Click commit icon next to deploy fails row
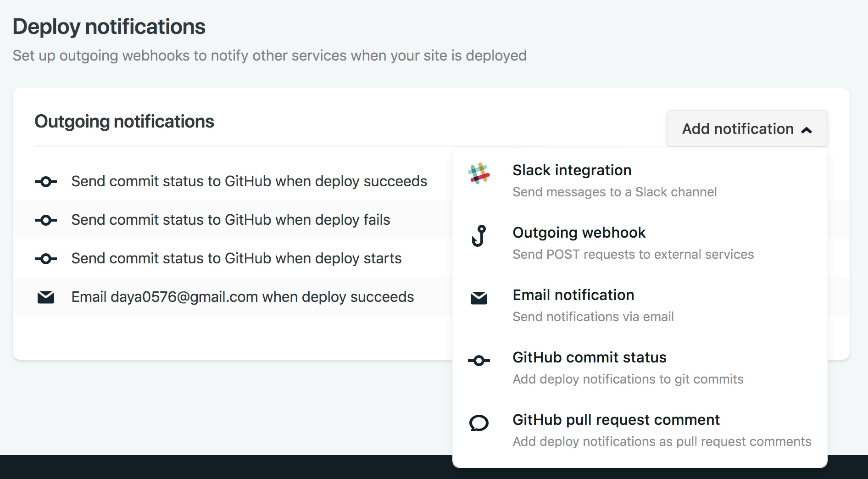Viewport: 868px width, 479px height. 46,221
